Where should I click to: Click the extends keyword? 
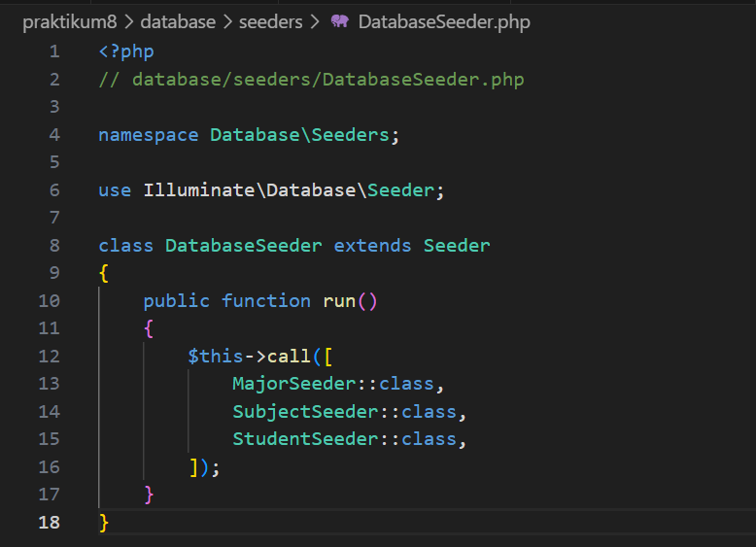(373, 246)
